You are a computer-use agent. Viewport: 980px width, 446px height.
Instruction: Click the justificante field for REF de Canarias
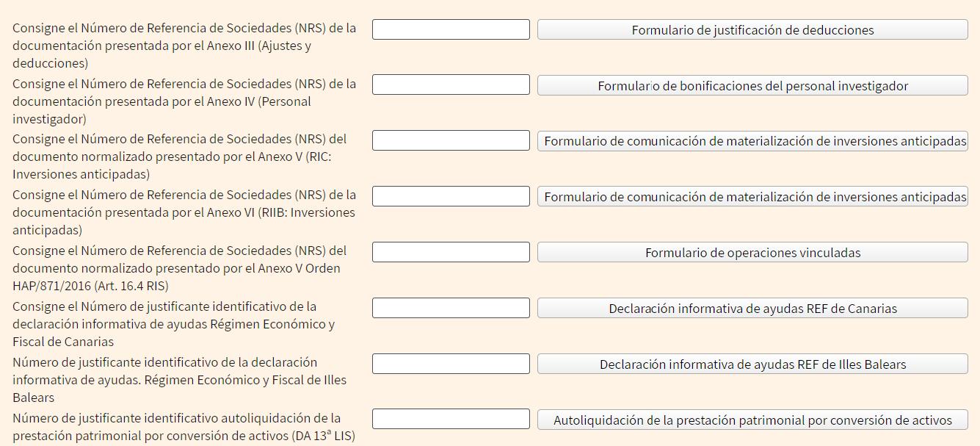coord(451,308)
